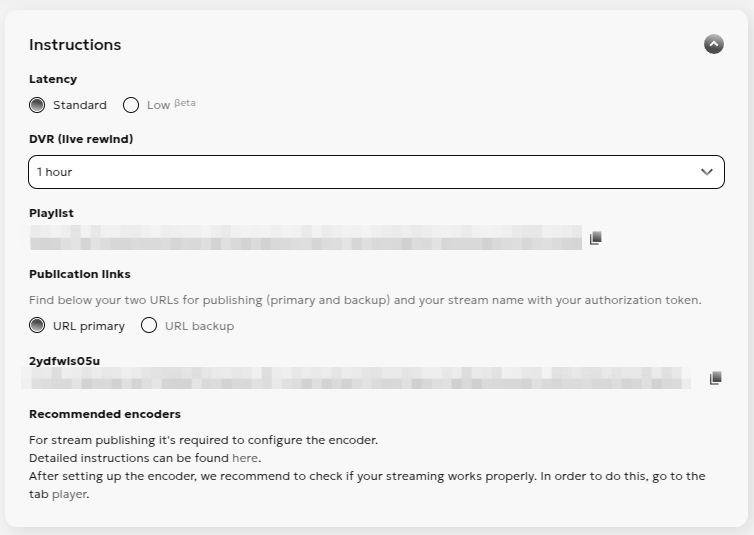Copy the publication stream URL
This screenshot has height=535, width=754.
[x=715, y=378]
